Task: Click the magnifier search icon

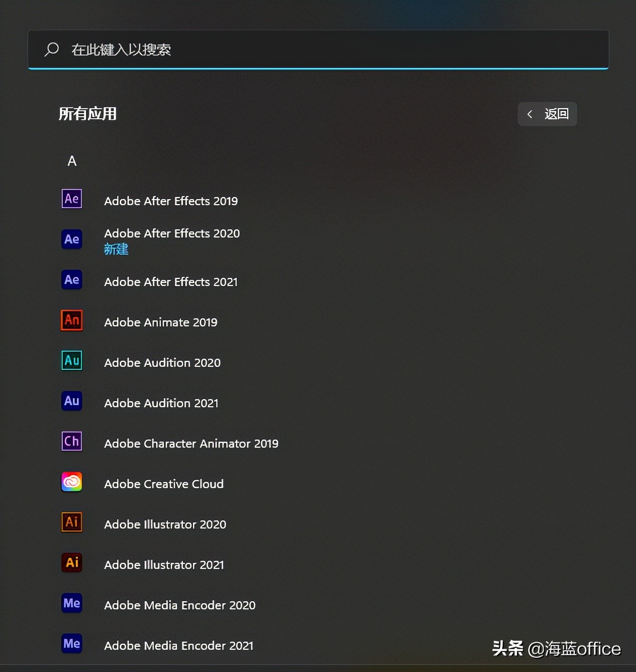Action: [52, 50]
